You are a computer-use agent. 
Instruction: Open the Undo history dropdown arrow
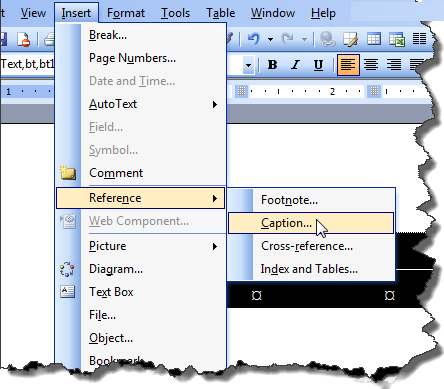[x=270, y=40]
